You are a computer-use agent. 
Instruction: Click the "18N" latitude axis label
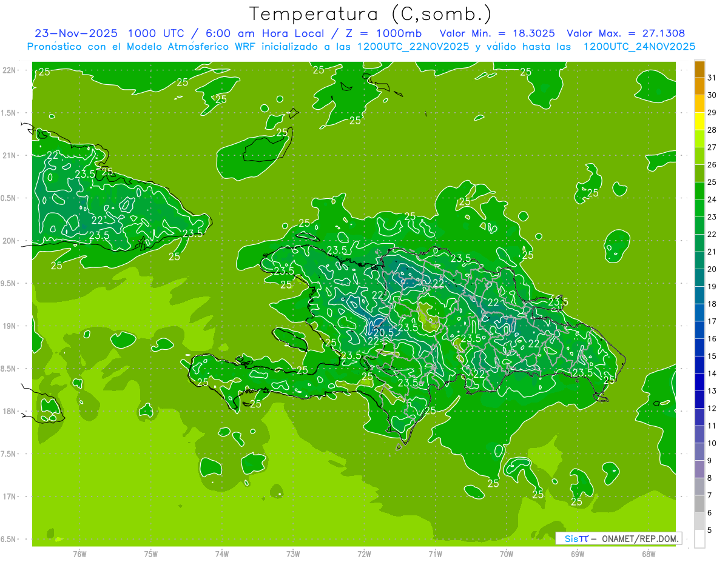click(9, 411)
